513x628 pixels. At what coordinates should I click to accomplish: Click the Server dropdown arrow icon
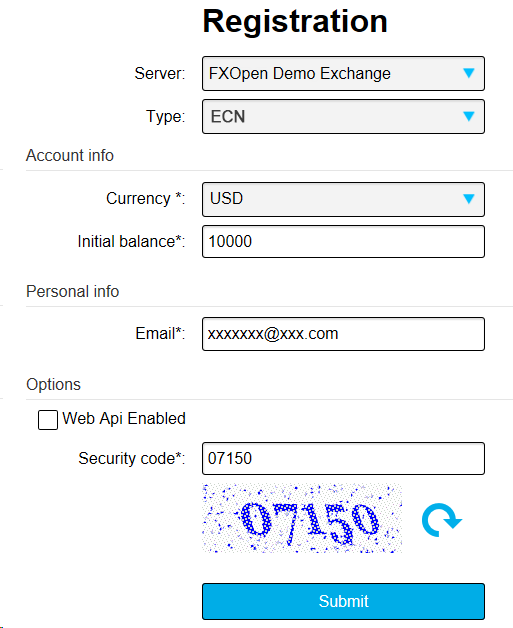pyautogui.click(x=469, y=73)
